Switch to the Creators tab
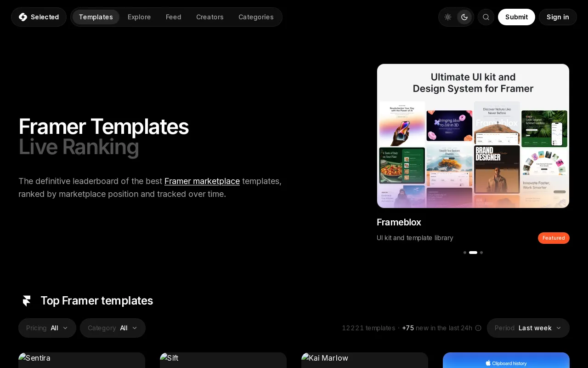Screen dimensions: 588x368 [x=210, y=17]
